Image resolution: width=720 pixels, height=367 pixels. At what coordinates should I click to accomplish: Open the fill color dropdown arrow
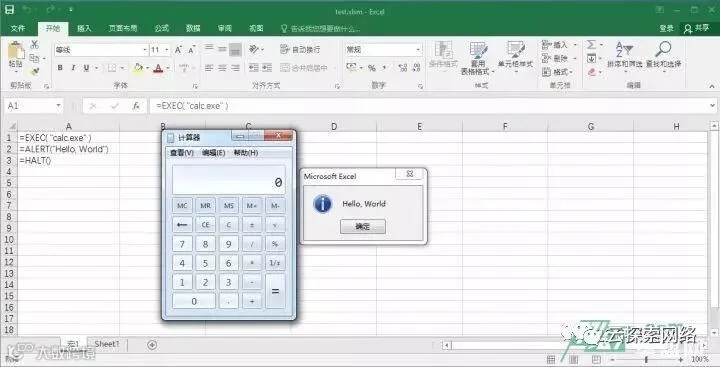click(147, 68)
